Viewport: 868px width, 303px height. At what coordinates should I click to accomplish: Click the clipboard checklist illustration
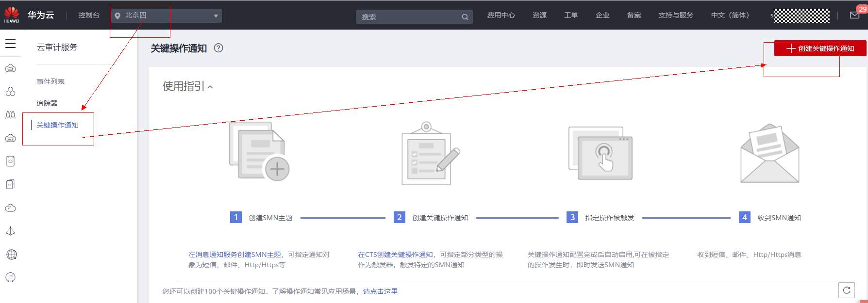click(x=431, y=153)
